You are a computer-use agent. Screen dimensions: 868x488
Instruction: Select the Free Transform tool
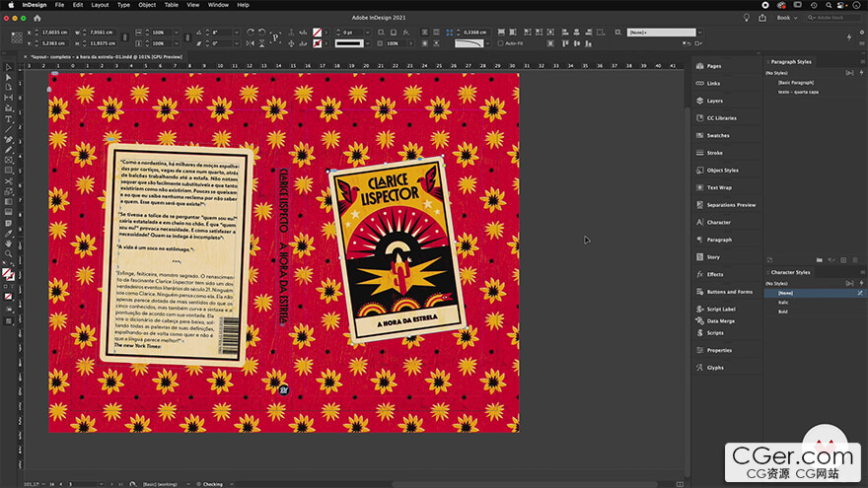click(x=8, y=191)
